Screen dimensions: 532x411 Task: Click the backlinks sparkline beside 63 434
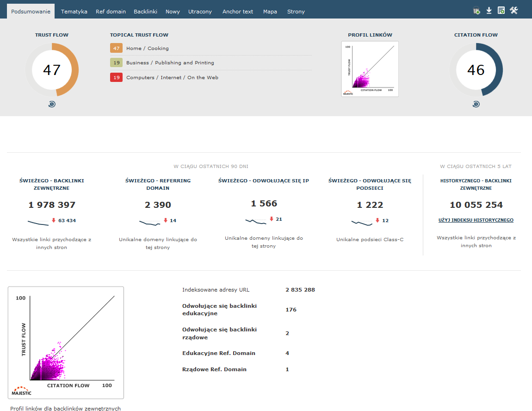coord(38,223)
